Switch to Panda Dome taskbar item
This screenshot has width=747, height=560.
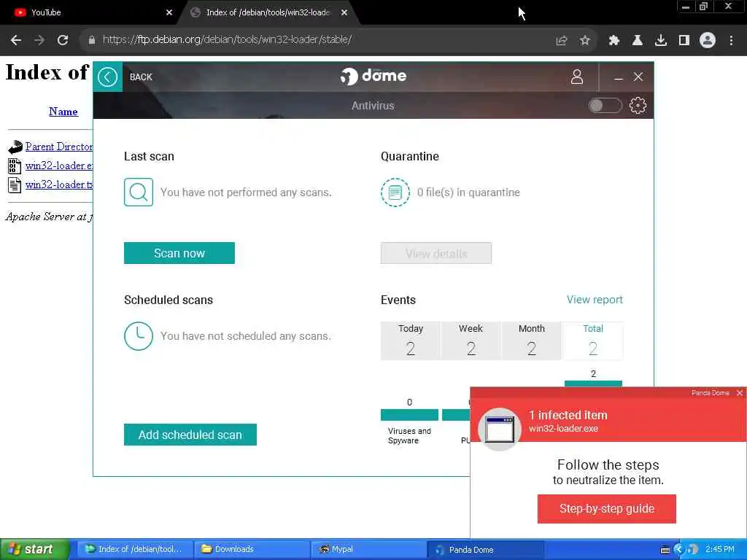pos(485,550)
